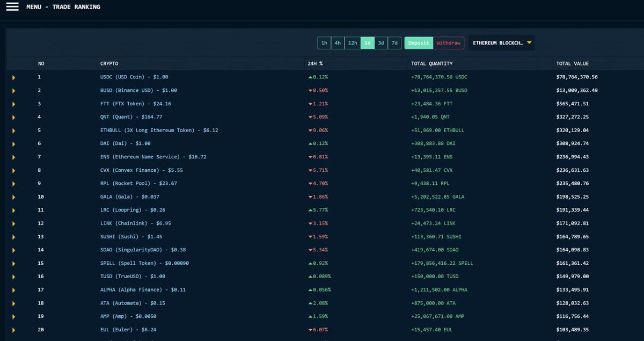Click the 9.06% change for ETHBULL
Screen dimensions: 644x341
318,130
